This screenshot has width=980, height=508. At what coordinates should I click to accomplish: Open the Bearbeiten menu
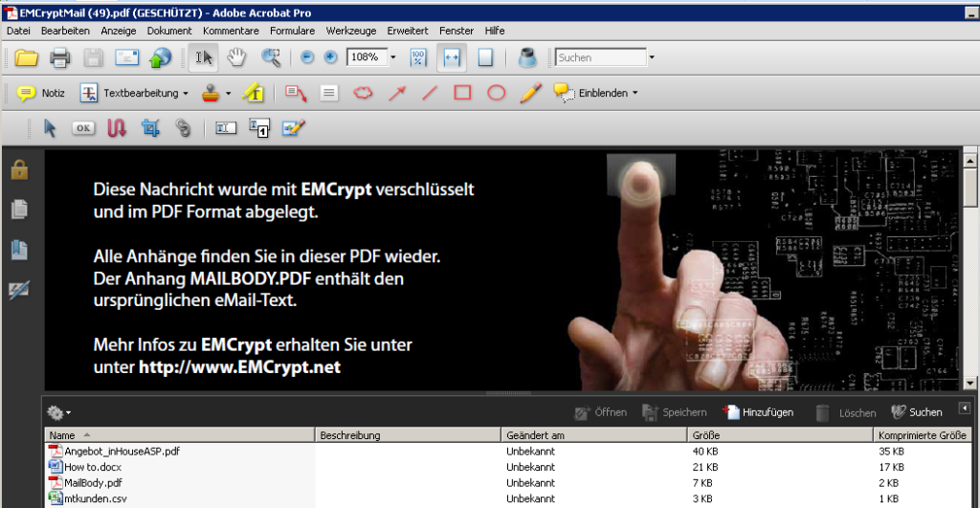[65, 31]
